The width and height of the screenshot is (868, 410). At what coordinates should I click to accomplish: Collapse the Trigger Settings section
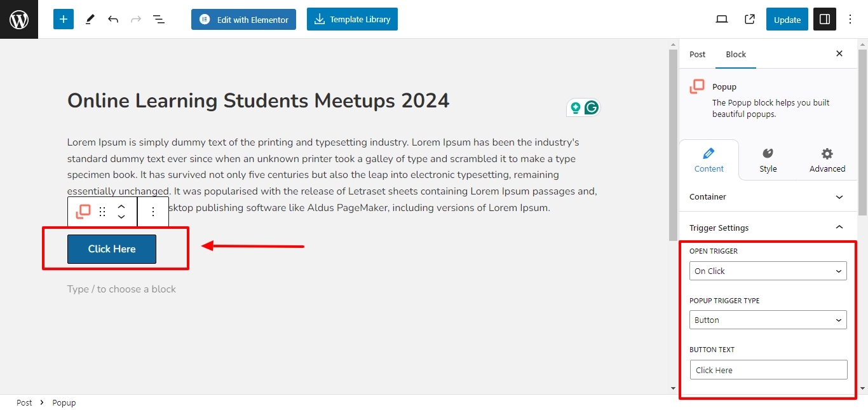point(768,228)
